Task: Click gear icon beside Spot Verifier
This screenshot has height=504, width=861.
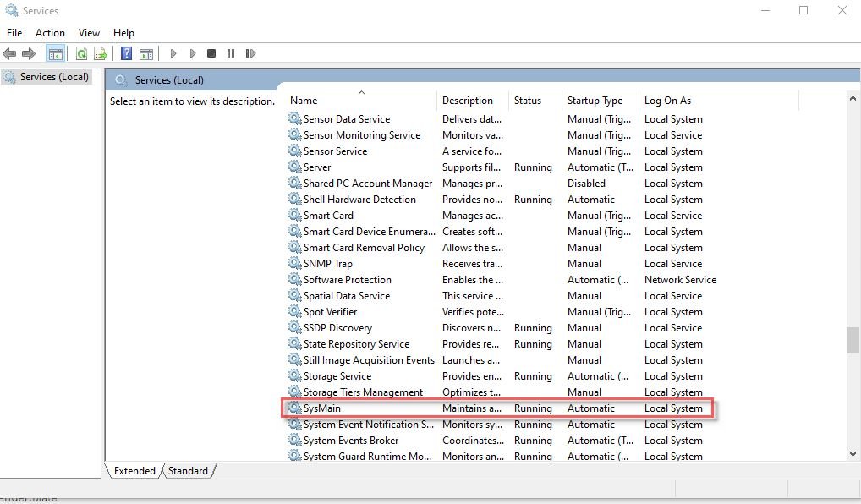Action: pyautogui.click(x=295, y=311)
